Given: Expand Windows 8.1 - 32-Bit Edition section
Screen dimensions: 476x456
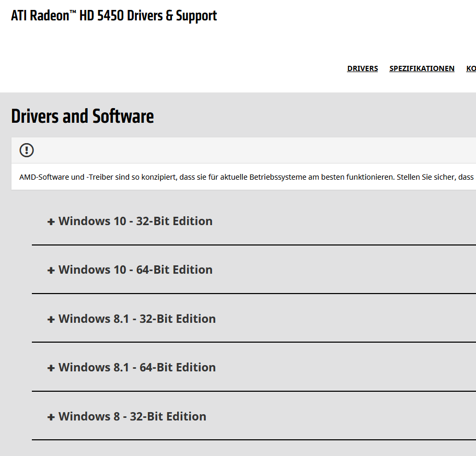Looking at the screenshot, I should pyautogui.click(x=132, y=319).
